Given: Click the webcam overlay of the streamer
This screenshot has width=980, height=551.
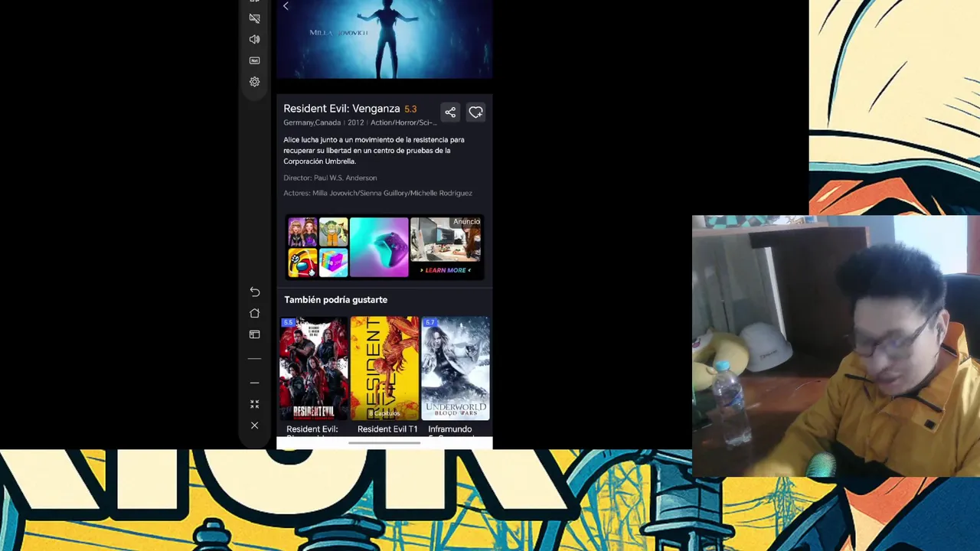Looking at the screenshot, I should coord(836,346).
